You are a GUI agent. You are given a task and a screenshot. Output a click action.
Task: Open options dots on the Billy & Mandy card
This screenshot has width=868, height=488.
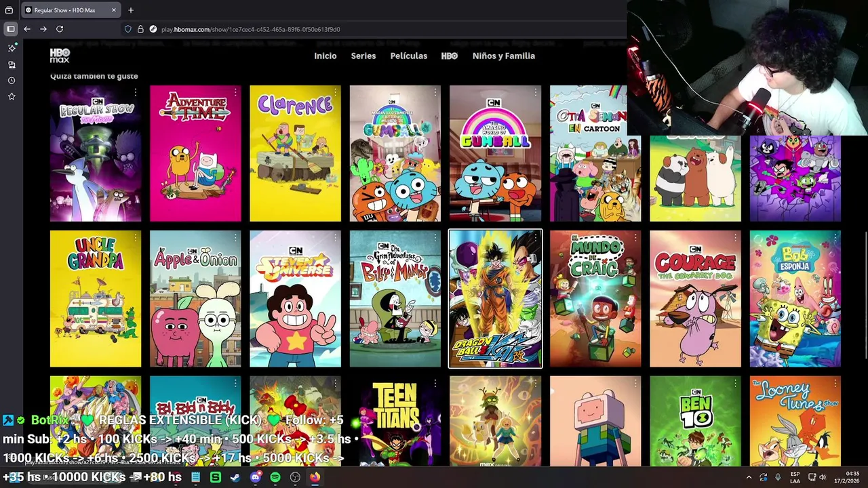click(x=435, y=238)
